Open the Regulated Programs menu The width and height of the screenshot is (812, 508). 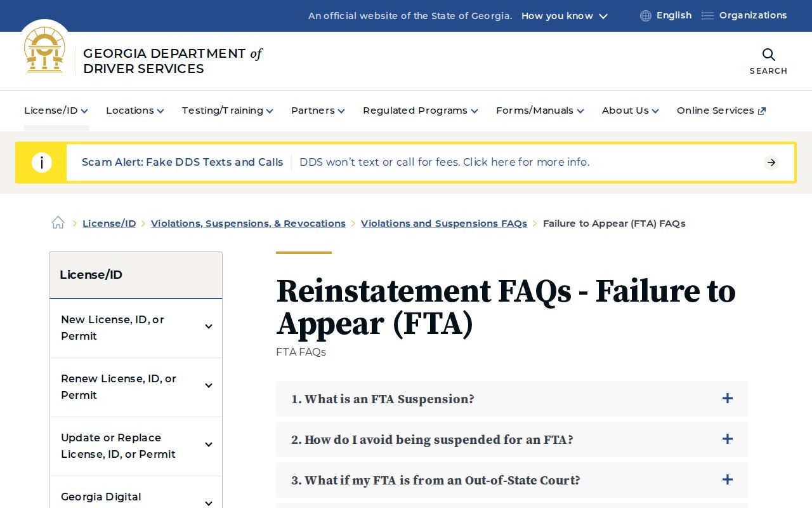pyautogui.click(x=421, y=110)
